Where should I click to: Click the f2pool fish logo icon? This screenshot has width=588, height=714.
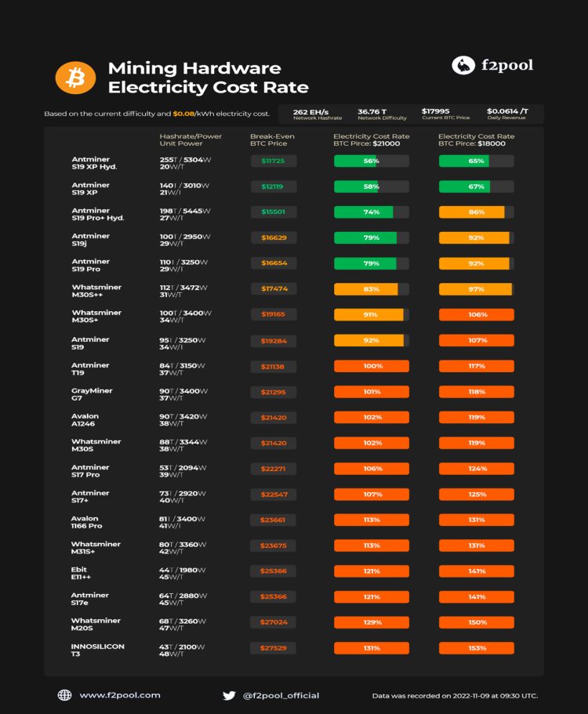[x=463, y=65]
